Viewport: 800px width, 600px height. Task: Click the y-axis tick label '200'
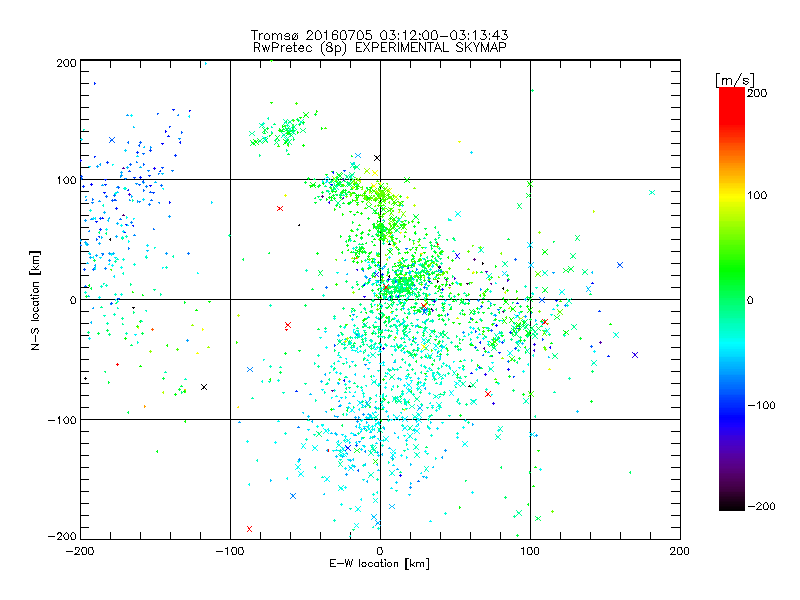[66, 63]
